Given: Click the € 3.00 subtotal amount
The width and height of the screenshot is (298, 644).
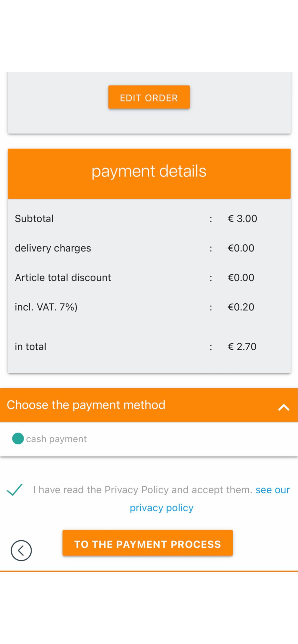Looking at the screenshot, I should tap(242, 219).
